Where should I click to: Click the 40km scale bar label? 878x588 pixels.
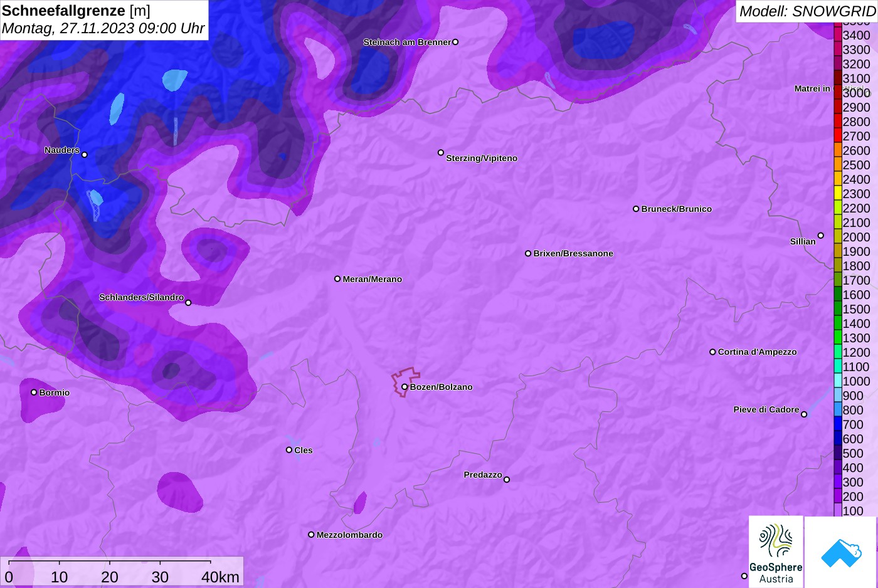(x=220, y=577)
